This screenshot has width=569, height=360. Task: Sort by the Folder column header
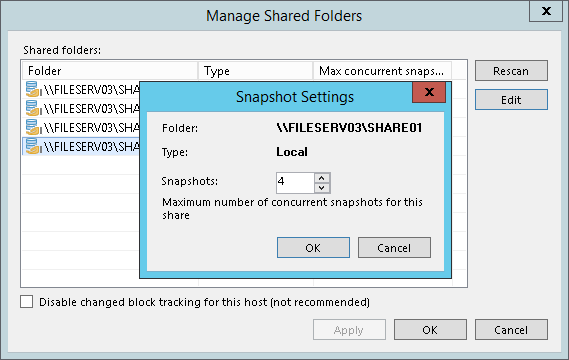pyautogui.click(x=110, y=71)
